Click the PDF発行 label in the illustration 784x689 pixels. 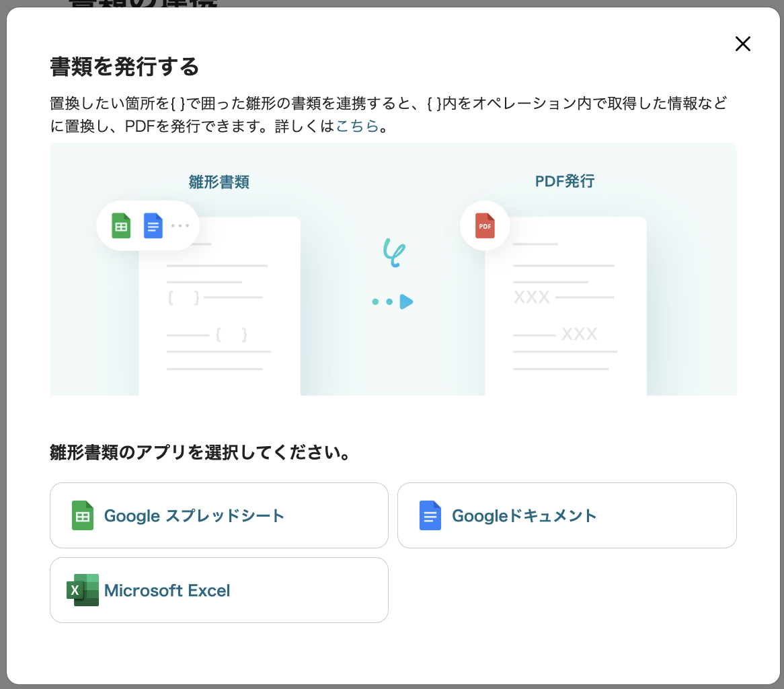pos(565,181)
